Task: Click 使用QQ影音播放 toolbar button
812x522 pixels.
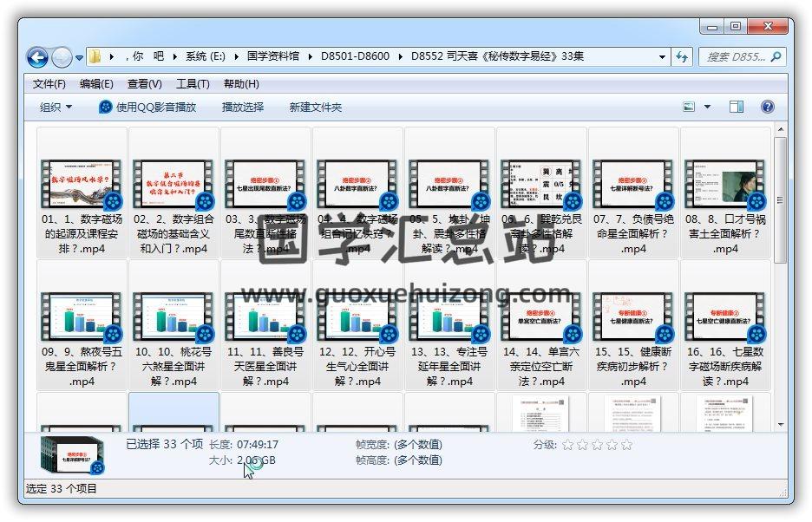Action: click(147, 107)
